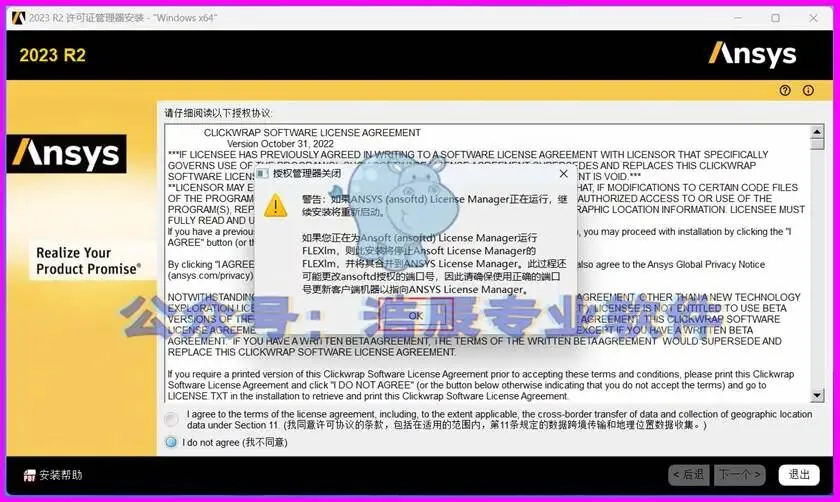Click OK in the license manager warning dialog

pos(416,316)
